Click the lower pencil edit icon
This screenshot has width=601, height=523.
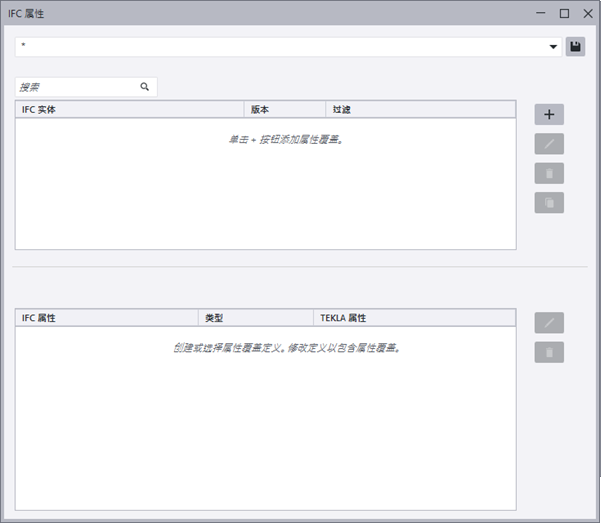pyautogui.click(x=549, y=322)
